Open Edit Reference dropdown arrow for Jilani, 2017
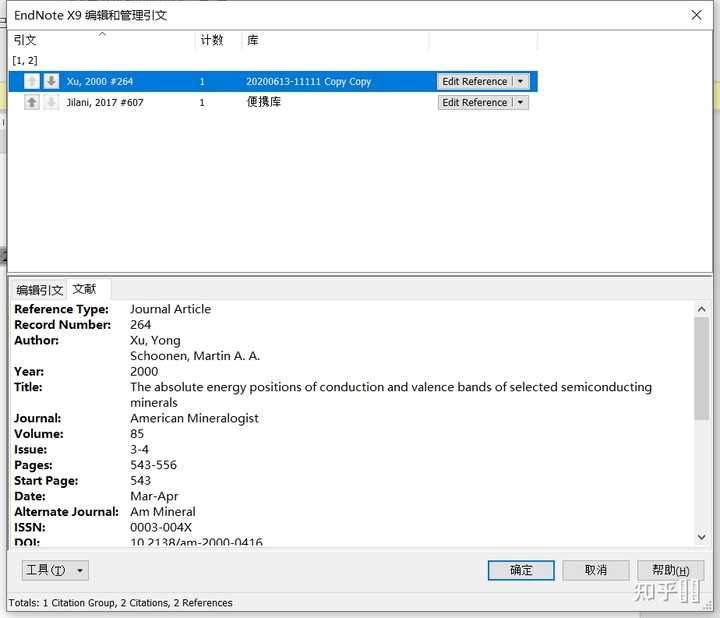Screen dimensions: 720x618 coord(521,102)
